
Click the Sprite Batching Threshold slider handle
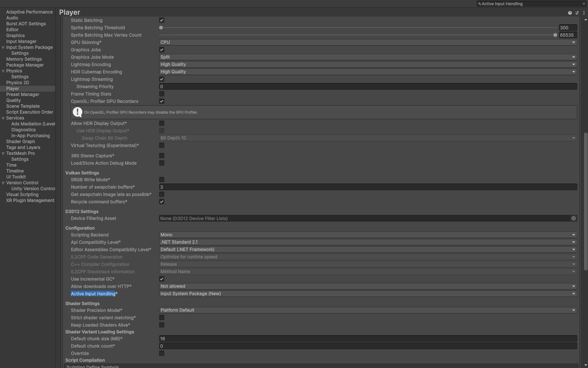[x=161, y=28]
